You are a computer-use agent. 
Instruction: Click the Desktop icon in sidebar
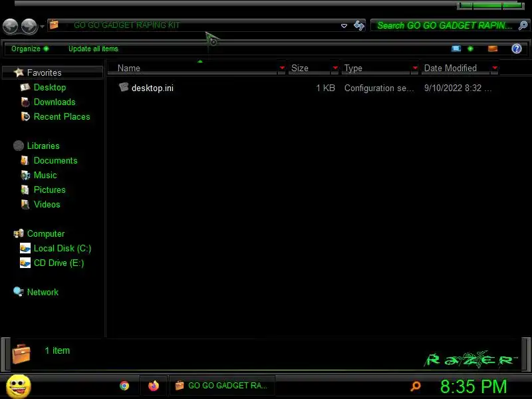tap(25, 87)
